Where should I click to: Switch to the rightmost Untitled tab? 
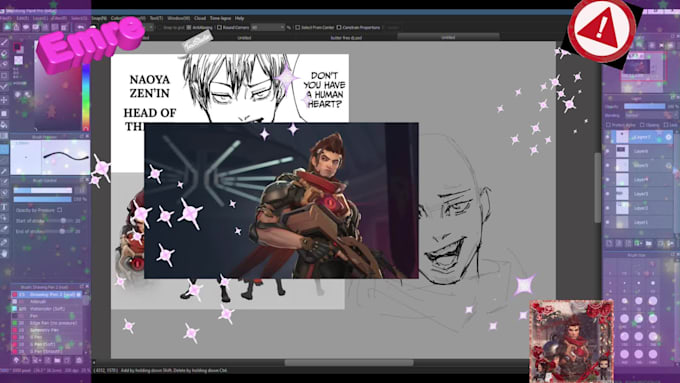(448, 38)
